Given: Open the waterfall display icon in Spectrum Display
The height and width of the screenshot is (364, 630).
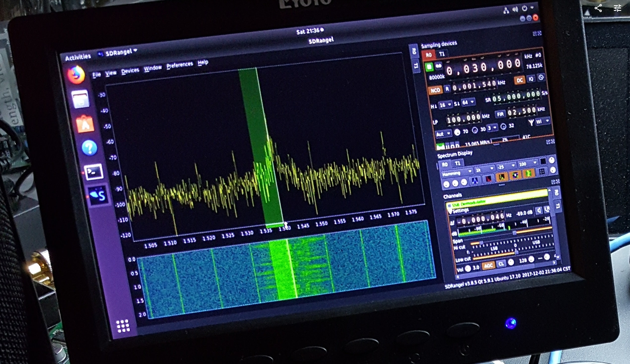Looking at the screenshot, I should [475, 180].
